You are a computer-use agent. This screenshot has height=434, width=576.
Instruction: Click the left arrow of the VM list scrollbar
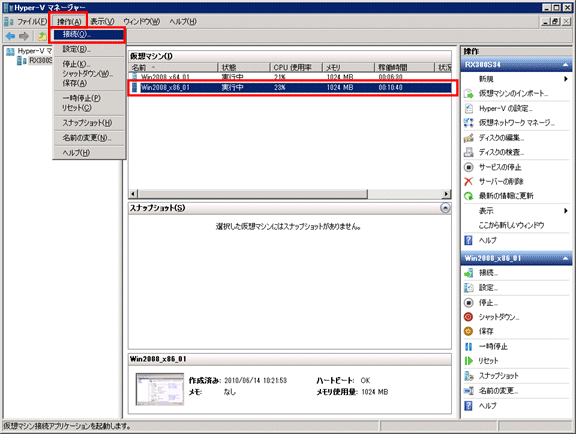[133, 194]
